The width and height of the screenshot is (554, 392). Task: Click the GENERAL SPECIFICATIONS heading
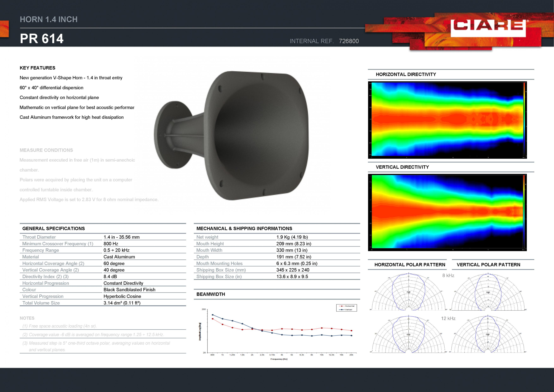[54, 229]
